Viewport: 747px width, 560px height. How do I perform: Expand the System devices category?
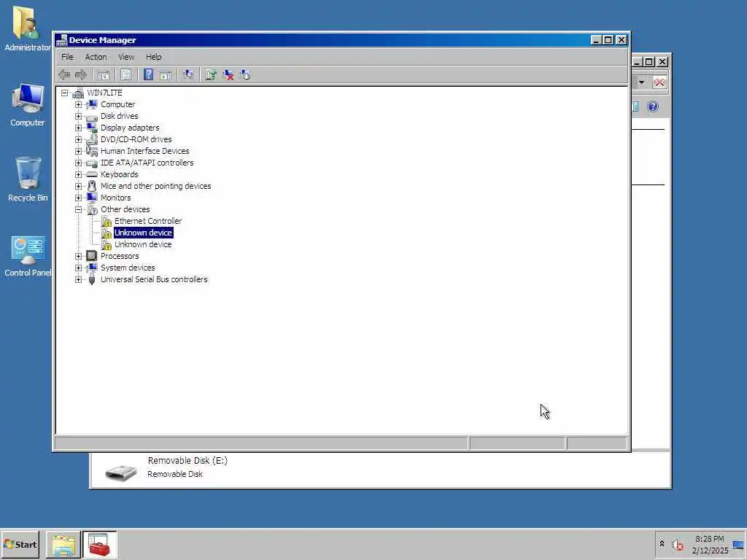[x=78, y=268]
